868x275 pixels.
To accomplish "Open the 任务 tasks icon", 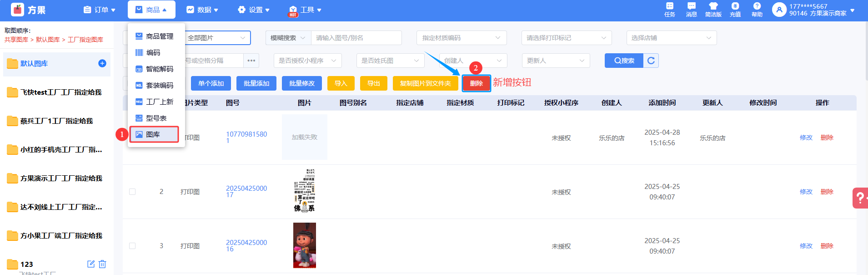I will [x=669, y=9].
